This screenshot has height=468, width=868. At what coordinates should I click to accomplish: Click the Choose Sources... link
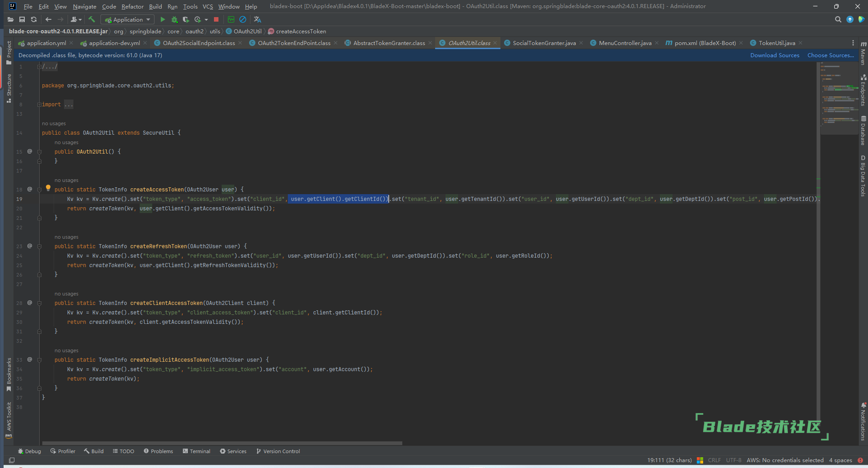[x=831, y=55]
